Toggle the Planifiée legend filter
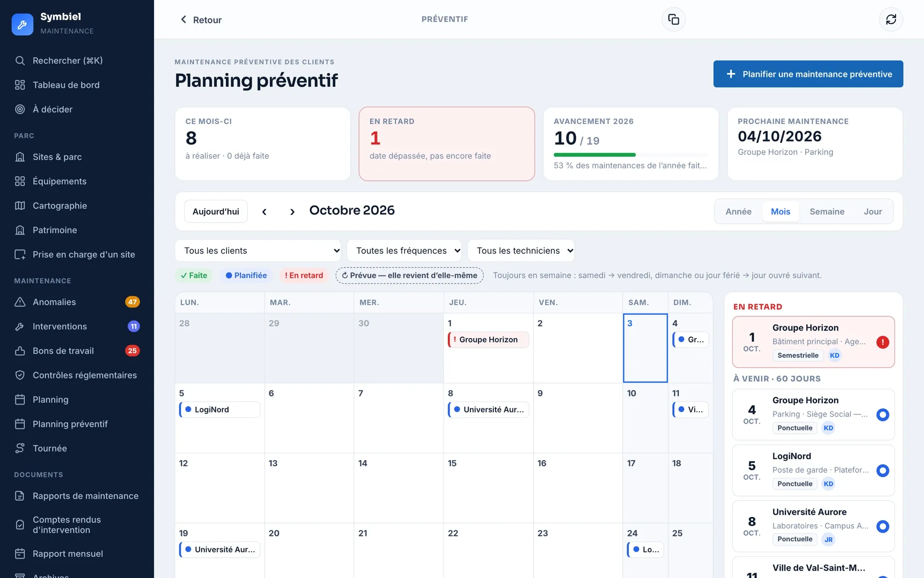The height and width of the screenshot is (578, 924). pyautogui.click(x=246, y=276)
